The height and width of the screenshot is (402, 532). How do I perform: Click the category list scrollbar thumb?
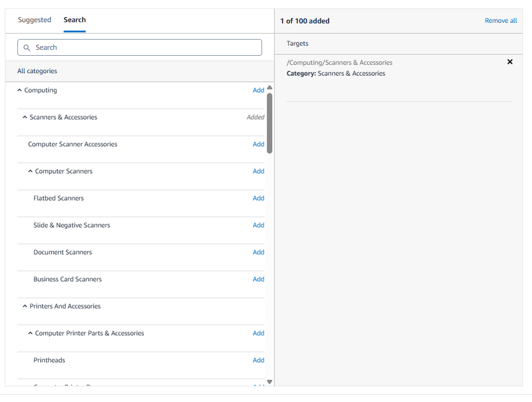click(269, 120)
